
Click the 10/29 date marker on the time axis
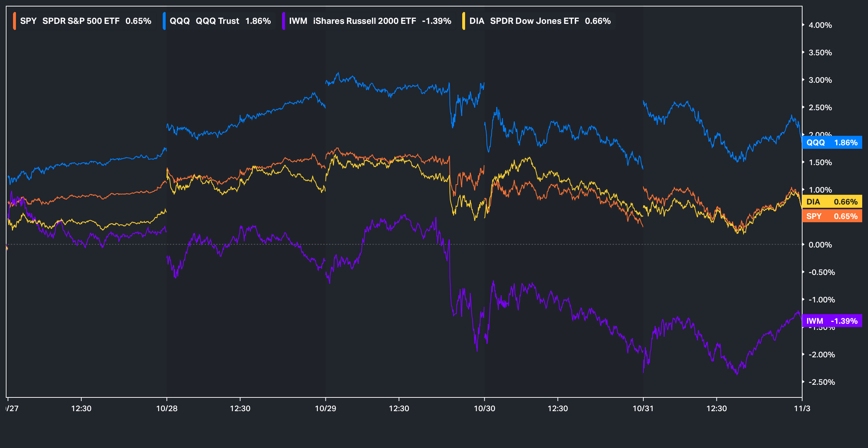pos(325,409)
